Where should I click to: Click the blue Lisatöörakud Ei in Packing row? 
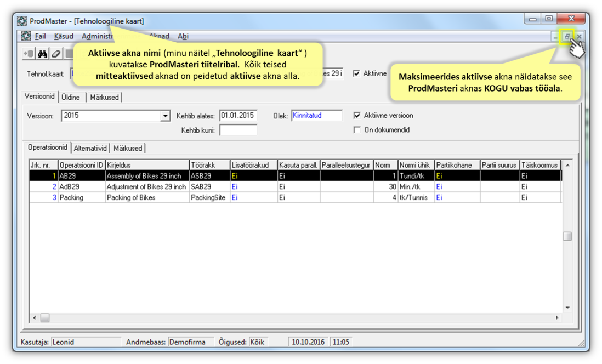tap(253, 197)
